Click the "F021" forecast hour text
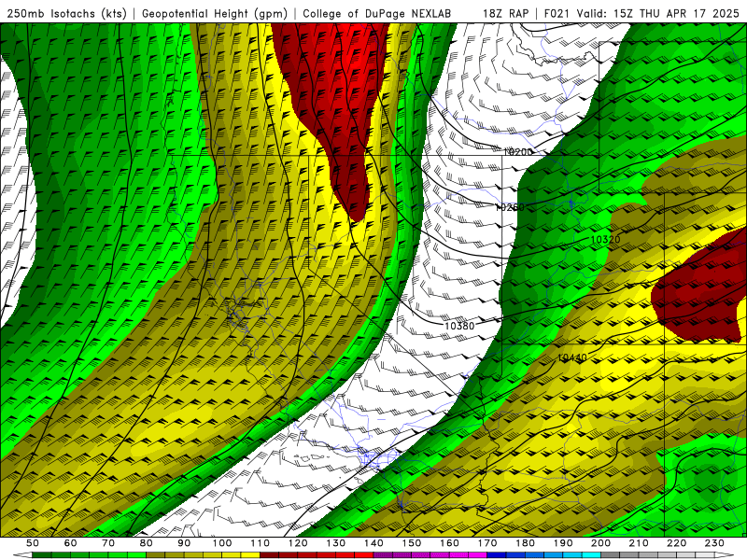747x560 pixels. click(557, 14)
